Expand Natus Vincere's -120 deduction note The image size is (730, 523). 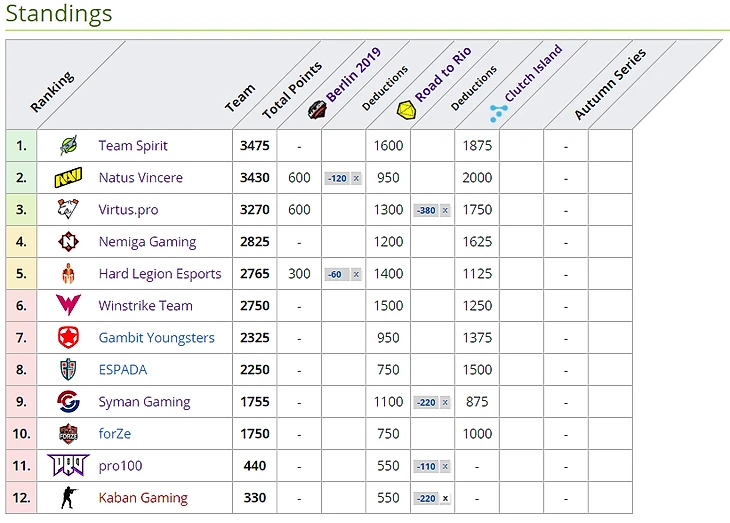(x=356, y=179)
